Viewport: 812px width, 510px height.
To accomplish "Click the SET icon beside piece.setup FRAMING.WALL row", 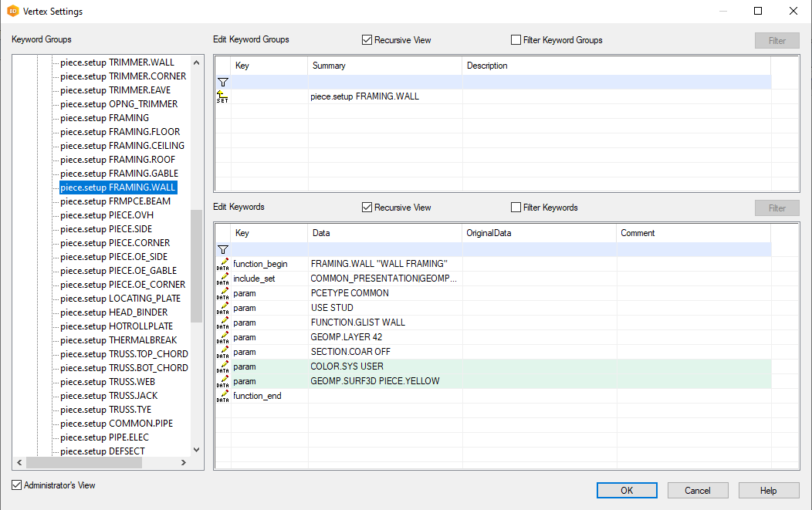I will point(222,96).
